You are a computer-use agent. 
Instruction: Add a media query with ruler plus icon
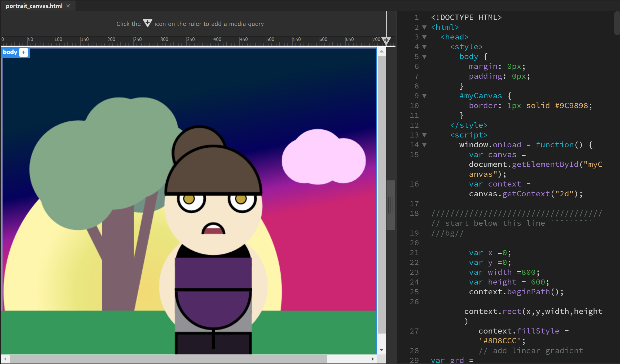point(386,41)
